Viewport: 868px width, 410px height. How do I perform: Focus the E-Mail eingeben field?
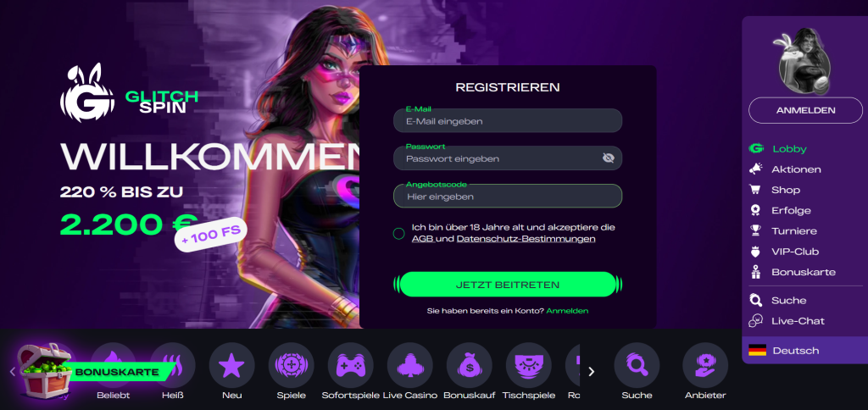(x=508, y=120)
